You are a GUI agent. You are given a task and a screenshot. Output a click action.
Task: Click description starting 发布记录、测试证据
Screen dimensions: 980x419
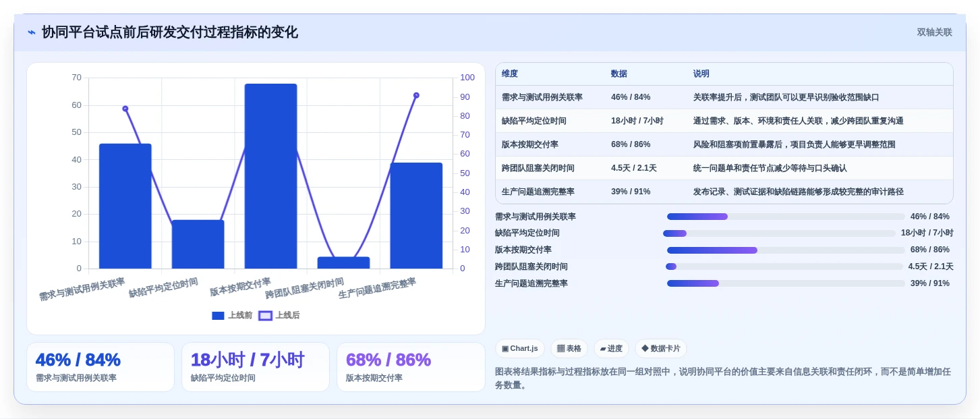(799, 192)
